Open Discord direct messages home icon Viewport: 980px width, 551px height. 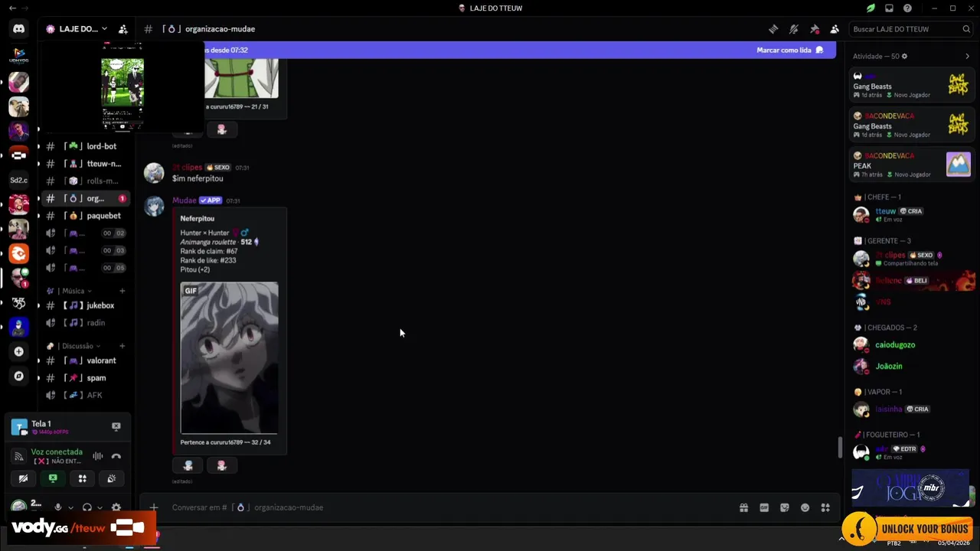tap(19, 29)
